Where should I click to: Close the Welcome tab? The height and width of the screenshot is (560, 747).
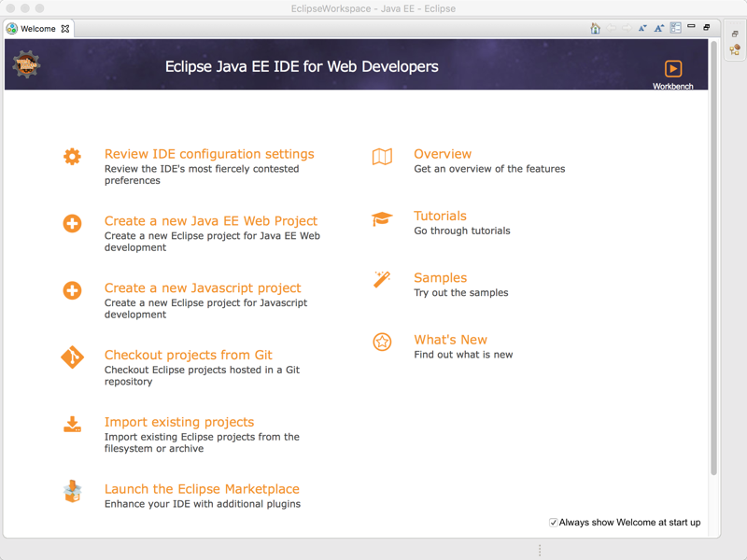point(65,29)
